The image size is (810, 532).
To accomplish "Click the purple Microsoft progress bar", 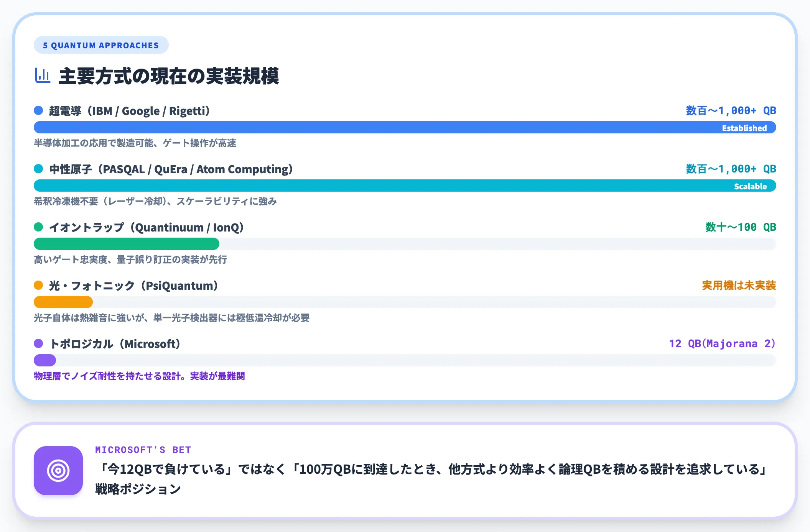I will click(45, 360).
